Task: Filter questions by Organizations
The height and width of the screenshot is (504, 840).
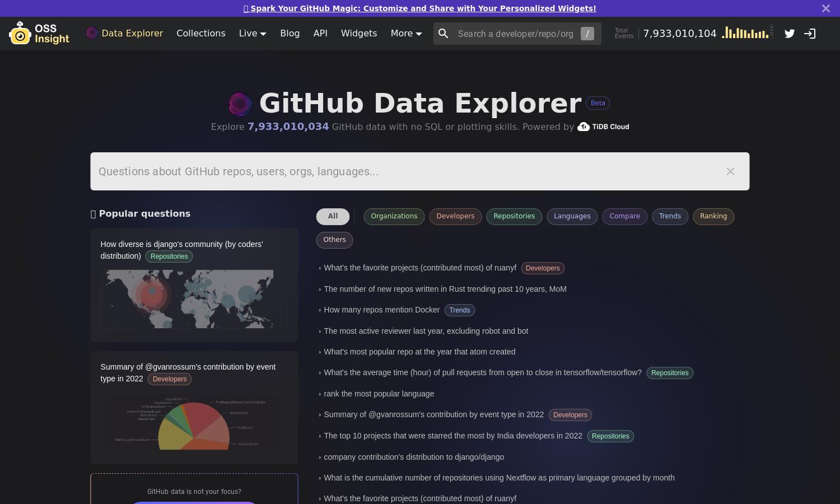Action: [x=394, y=216]
